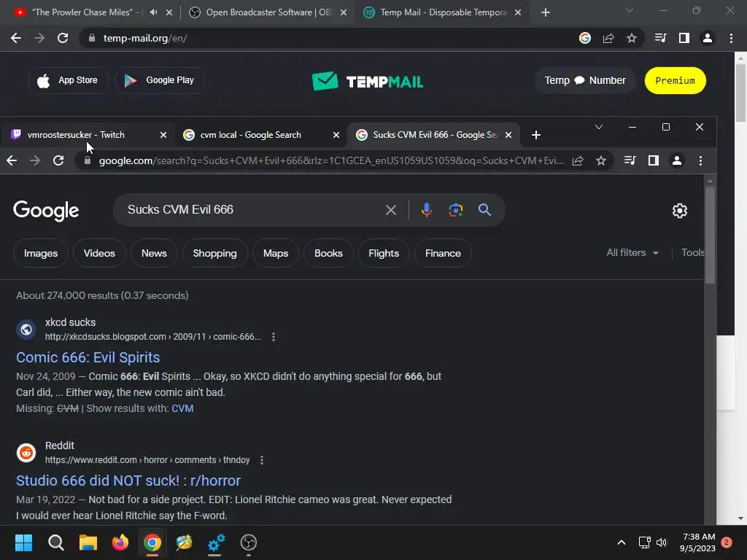This screenshot has width=747, height=560.
Task: Open Google quick settings gear
Action: [x=679, y=211]
